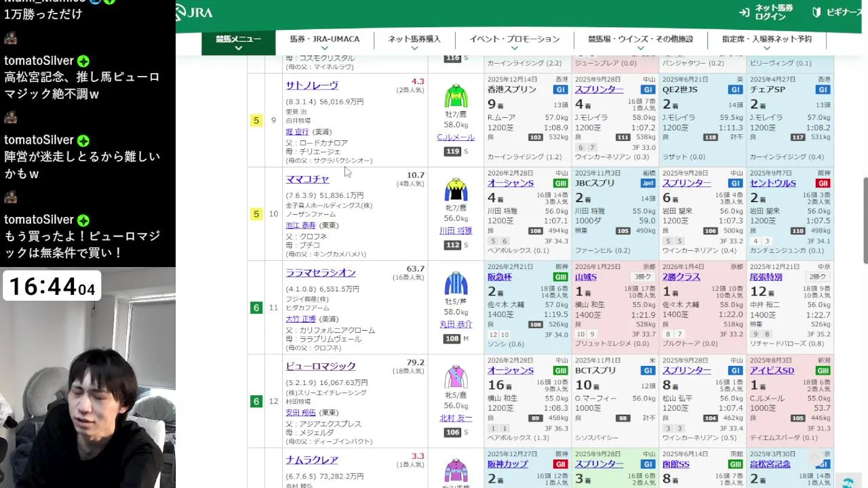The image size is (868, 488).
Task: Open the ネット馬券 ログイン link
Action: pos(766,12)
